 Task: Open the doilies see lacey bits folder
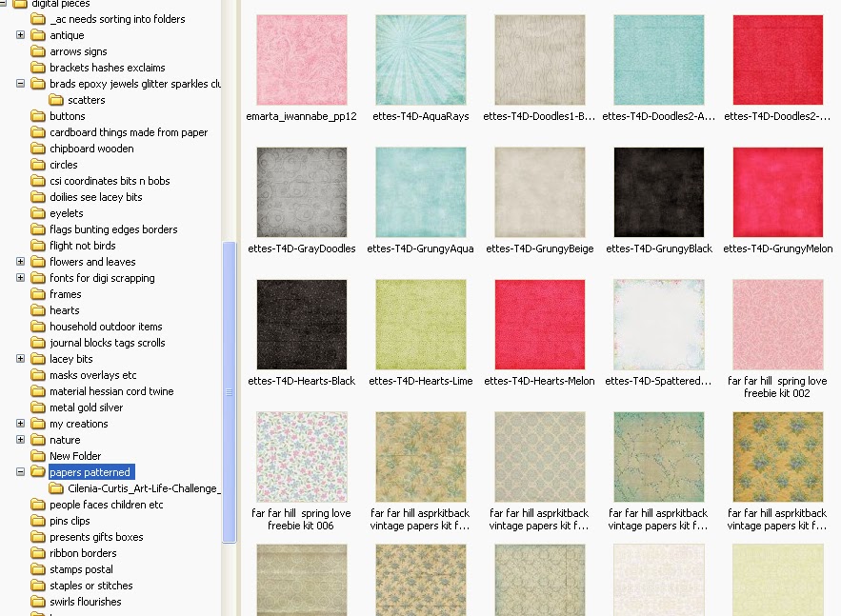coord(96,197)
